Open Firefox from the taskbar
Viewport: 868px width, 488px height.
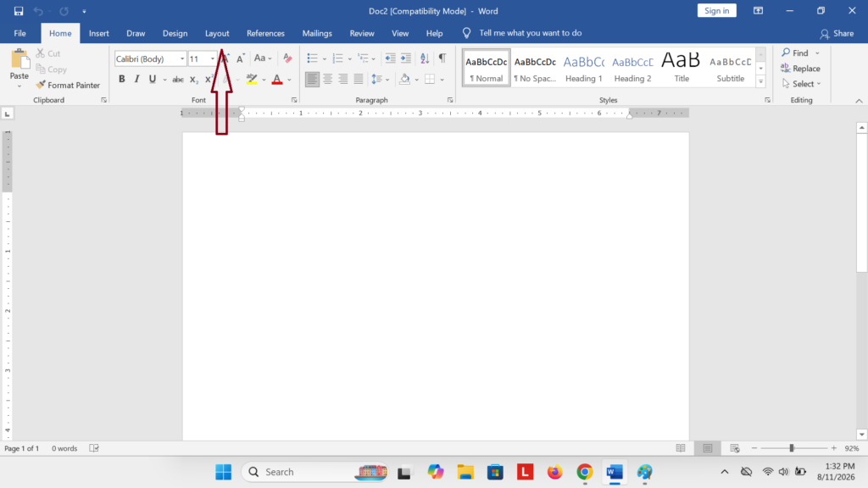(554, 472)
